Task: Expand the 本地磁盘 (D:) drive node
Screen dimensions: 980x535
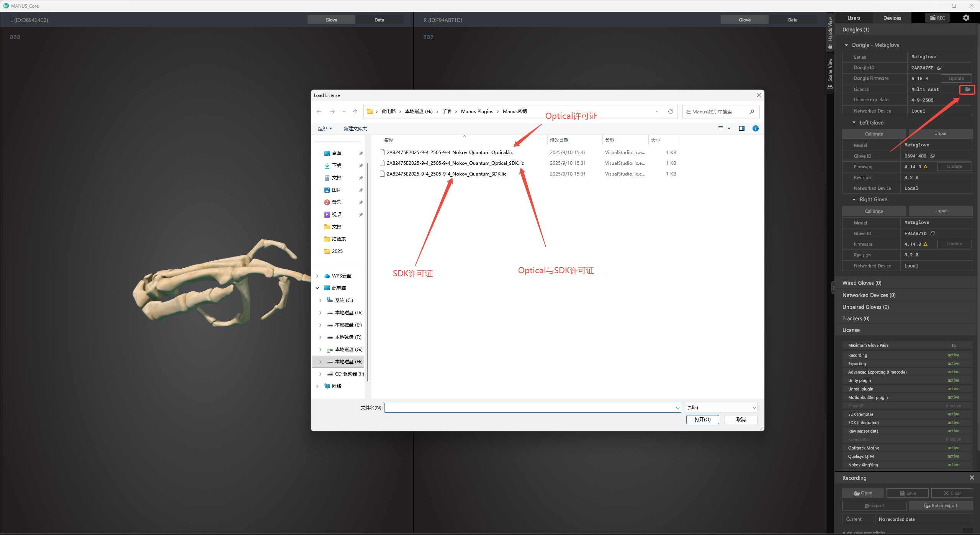Action: point(321,313)
